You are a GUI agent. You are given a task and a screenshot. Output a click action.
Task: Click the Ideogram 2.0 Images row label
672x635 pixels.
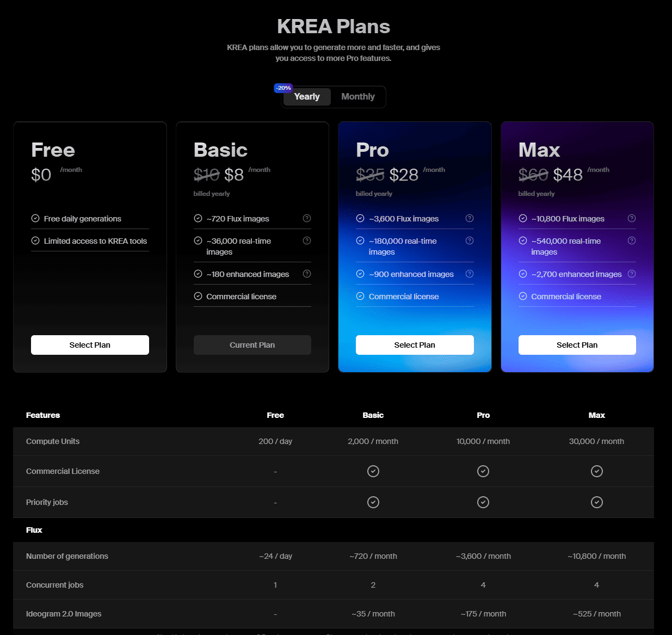(x=64, y=614)
